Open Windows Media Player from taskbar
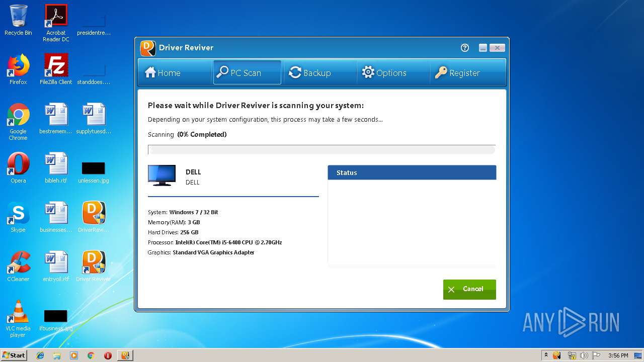 click(74, 355)
